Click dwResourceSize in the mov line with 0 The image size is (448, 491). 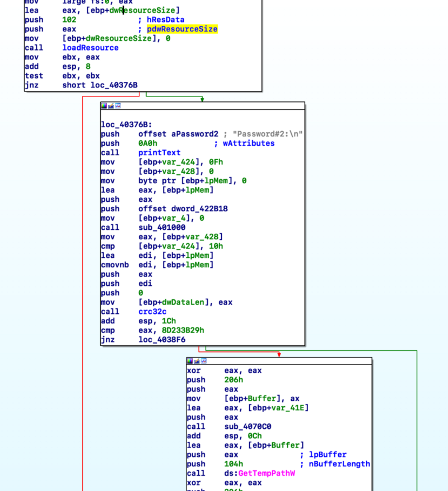point(119,39)
